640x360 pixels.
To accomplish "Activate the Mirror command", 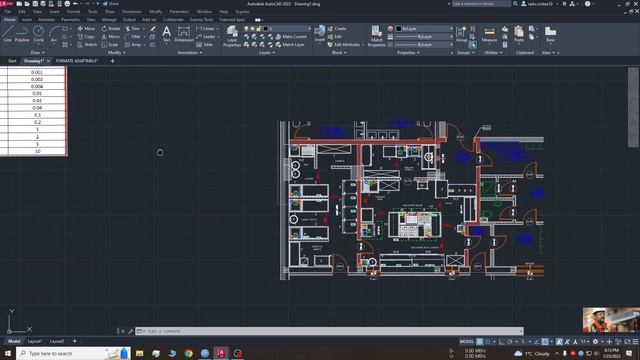I will click(x=111, y=37).
